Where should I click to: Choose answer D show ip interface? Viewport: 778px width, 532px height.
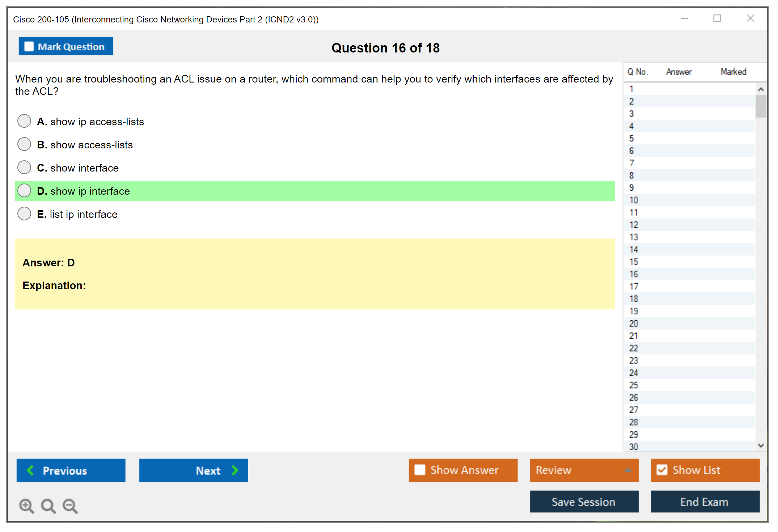(x=24, y=191)
